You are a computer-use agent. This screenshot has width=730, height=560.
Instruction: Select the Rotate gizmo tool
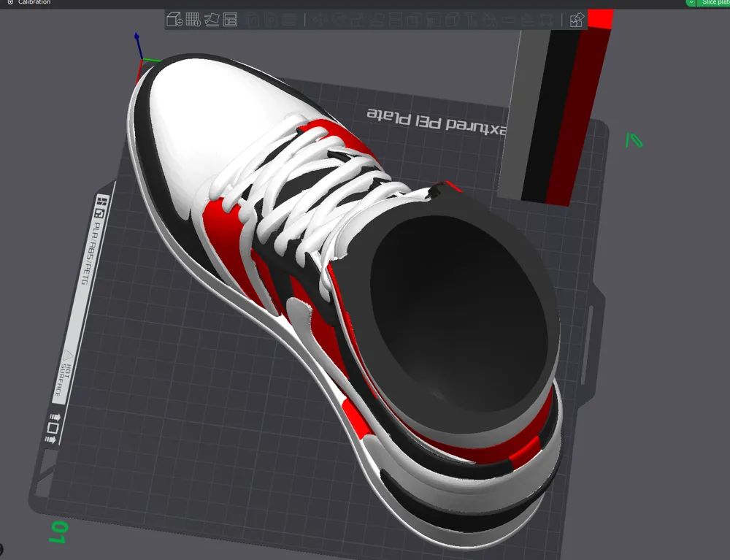[339, 20]
